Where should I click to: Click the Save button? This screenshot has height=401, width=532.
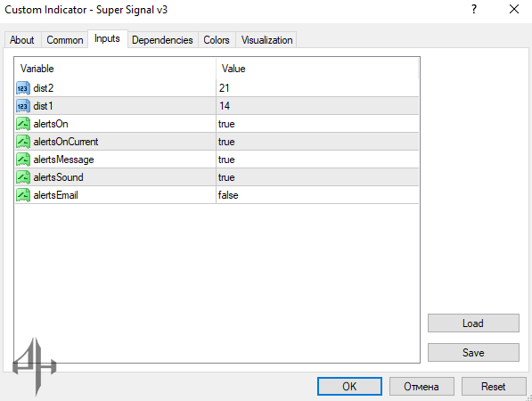pyautogui.click(x=473, y=353)
